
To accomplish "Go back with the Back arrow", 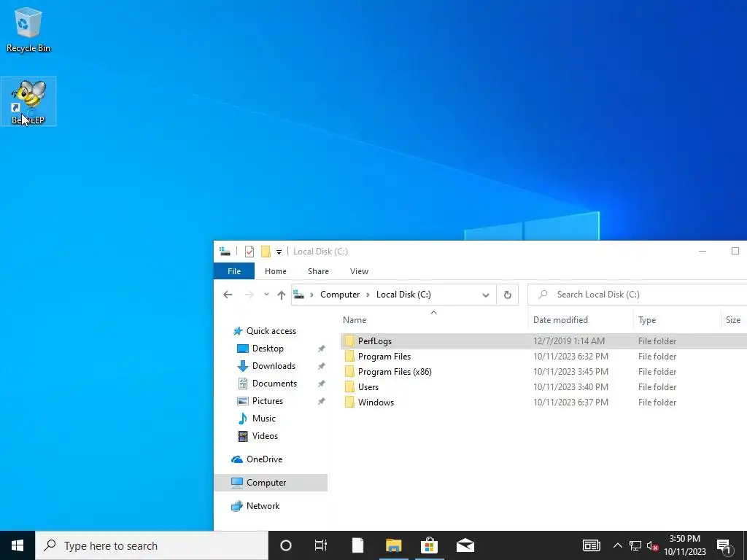I will click(228, 295).
